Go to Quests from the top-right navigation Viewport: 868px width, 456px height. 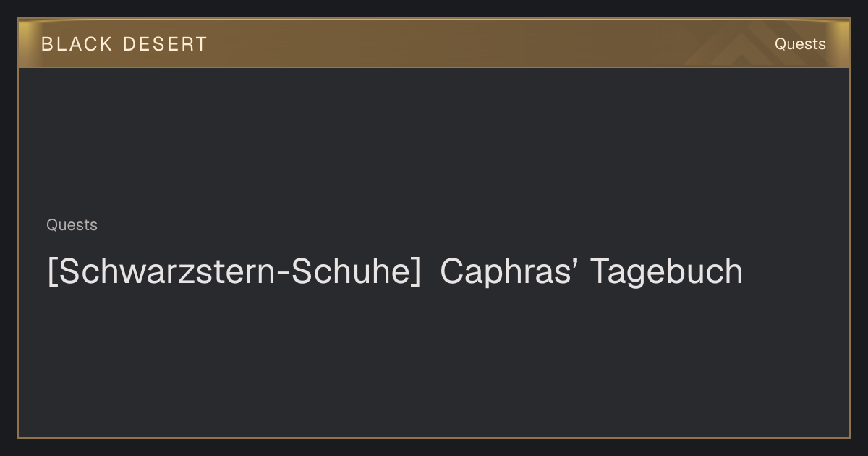tap(800, 44)
